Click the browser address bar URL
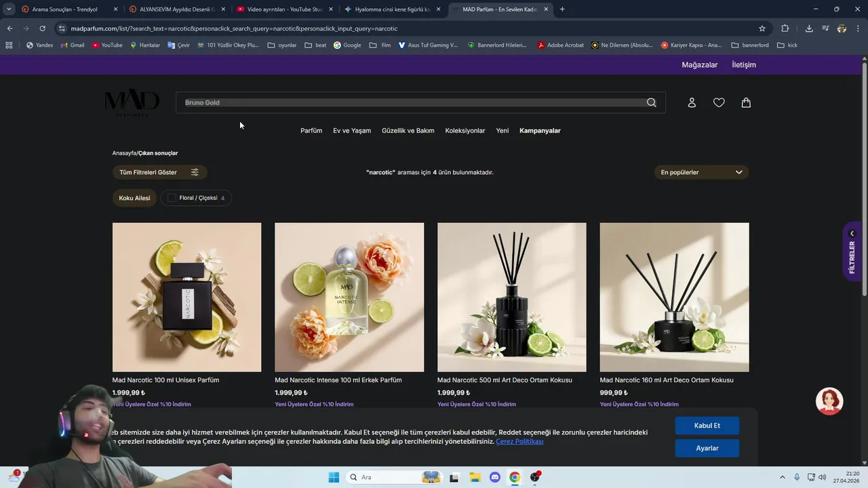This screenshot has width=868, height=488. coord(234,28)
